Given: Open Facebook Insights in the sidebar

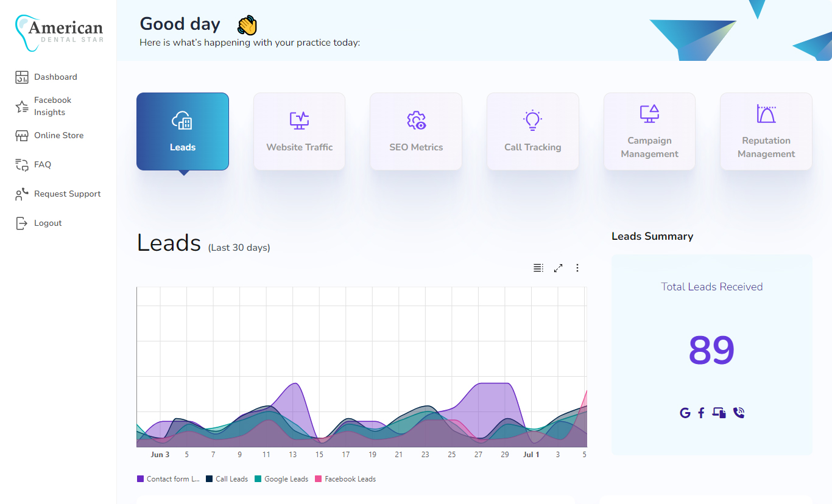Looking at the screenshot, I should (52, 106).
